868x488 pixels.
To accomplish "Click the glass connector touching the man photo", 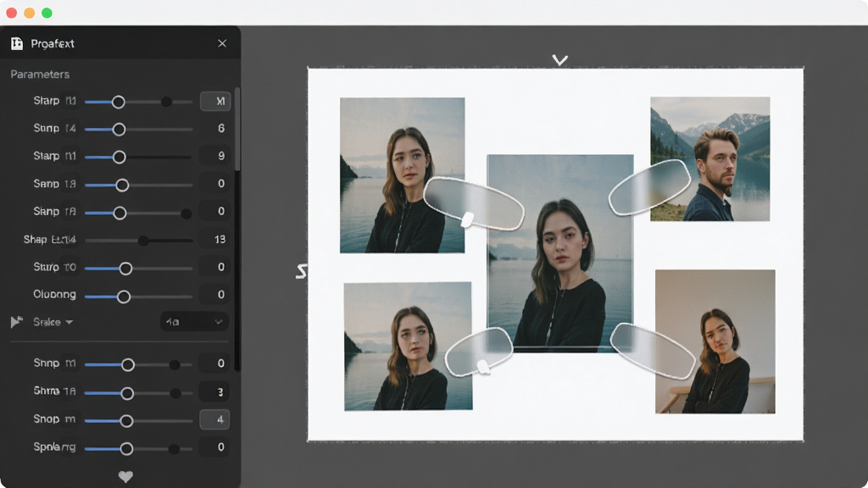I will pos(650,187).
